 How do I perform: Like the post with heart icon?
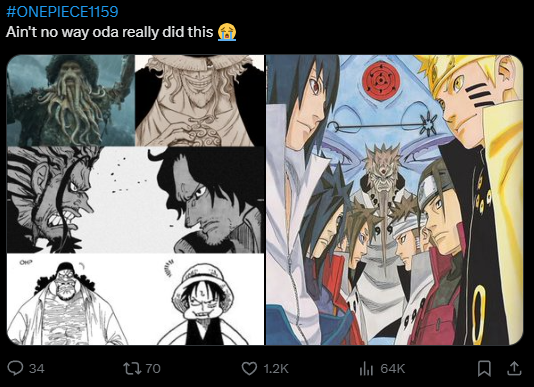pos(249,368)
